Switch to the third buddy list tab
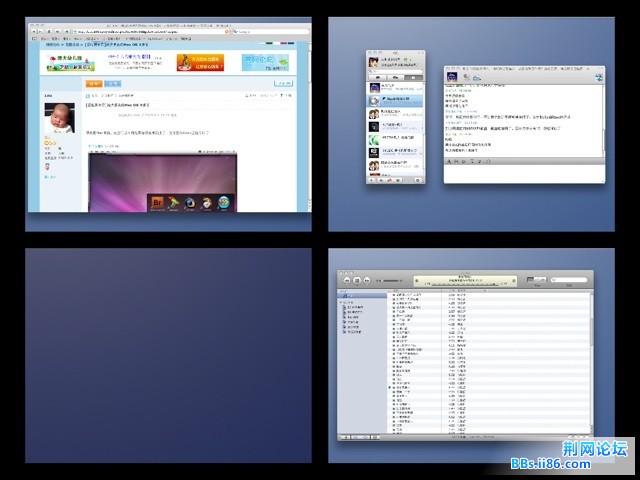This screenshot has height=480, width=640. coord(416,76)
